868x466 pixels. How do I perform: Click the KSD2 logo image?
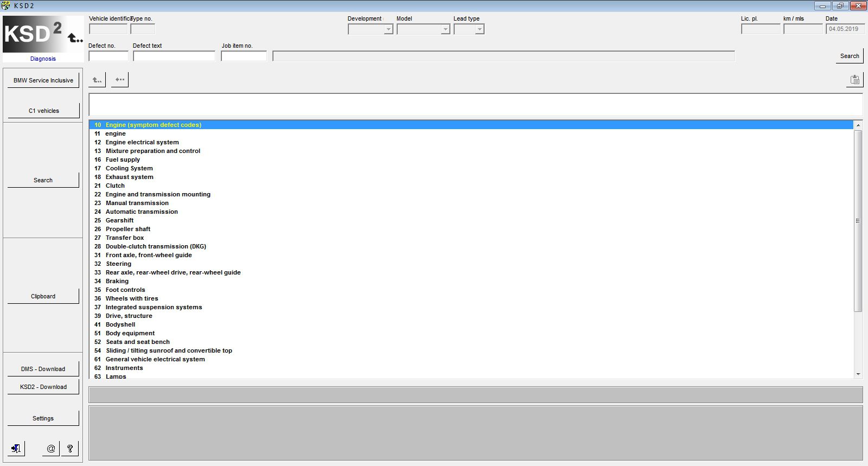pyautogui.click(x=43, y=34)
